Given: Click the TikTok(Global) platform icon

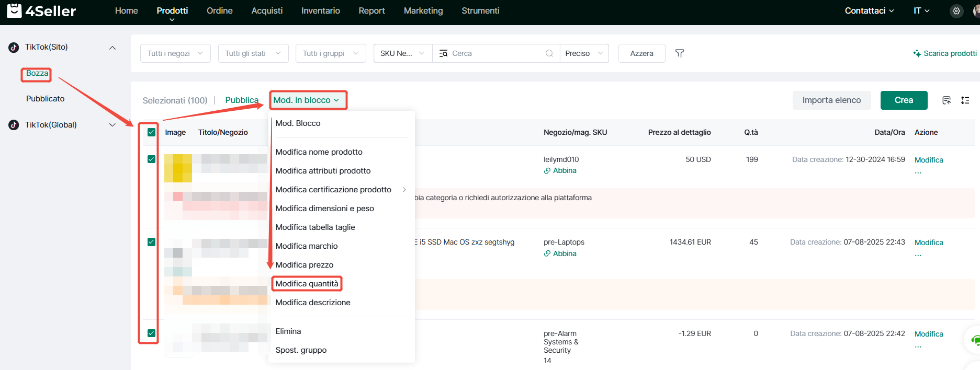Looking at the screenshot, I should click(14, 125).
